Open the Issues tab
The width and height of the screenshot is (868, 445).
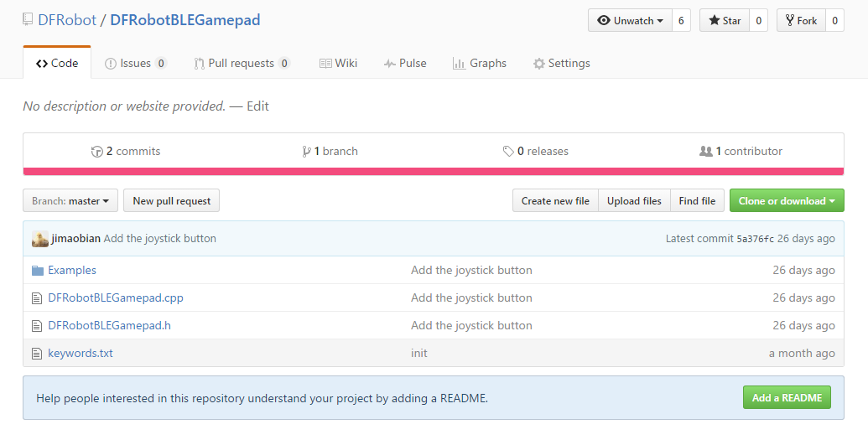coord(135,63)
